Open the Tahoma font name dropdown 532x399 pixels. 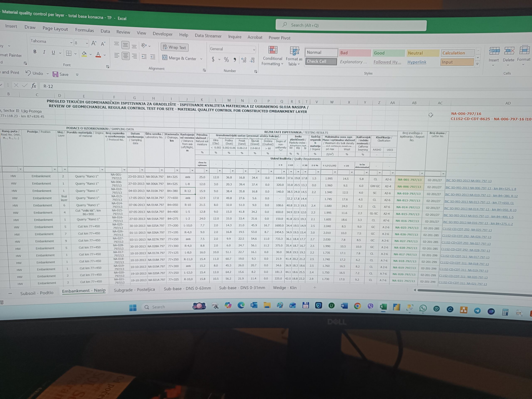point(71,43)
